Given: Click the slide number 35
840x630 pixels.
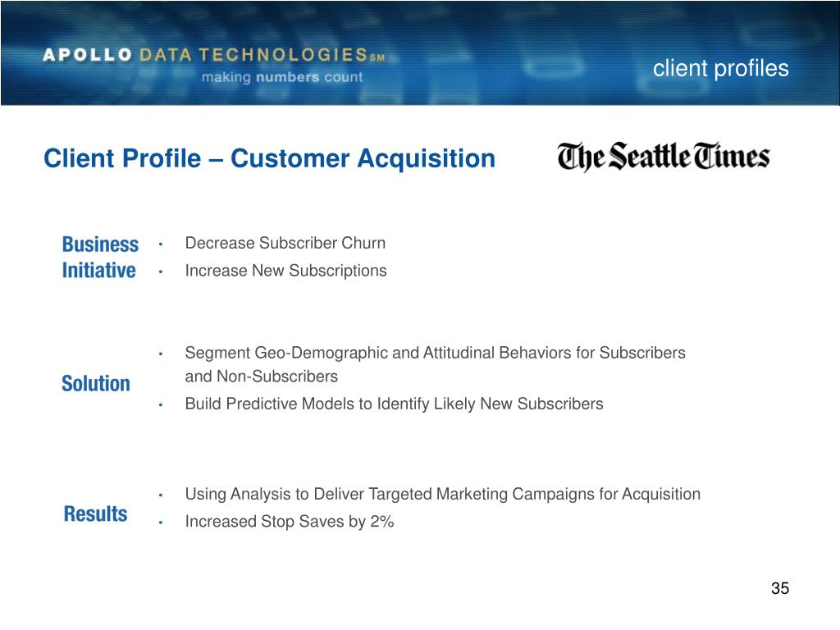Looking at the screenshot, I should [x=780, y=588].
